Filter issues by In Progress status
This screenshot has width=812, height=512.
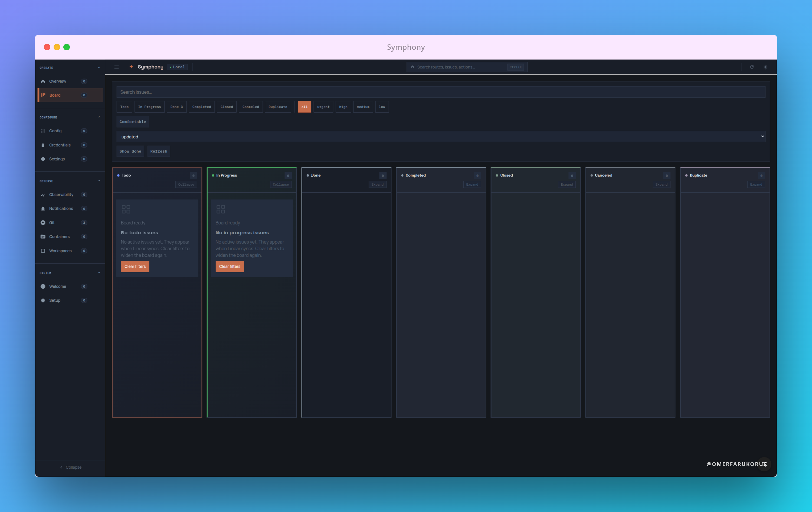pos(149,107)
